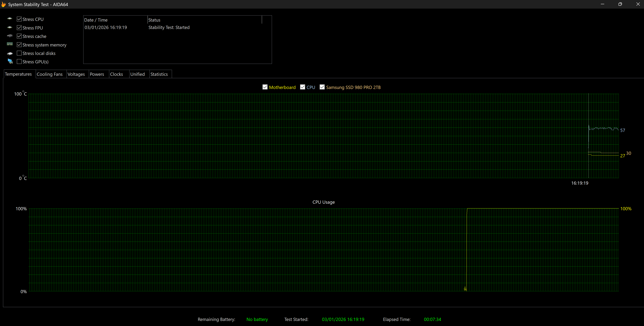Disable Stress system memory checkbox

pos(19,45)
